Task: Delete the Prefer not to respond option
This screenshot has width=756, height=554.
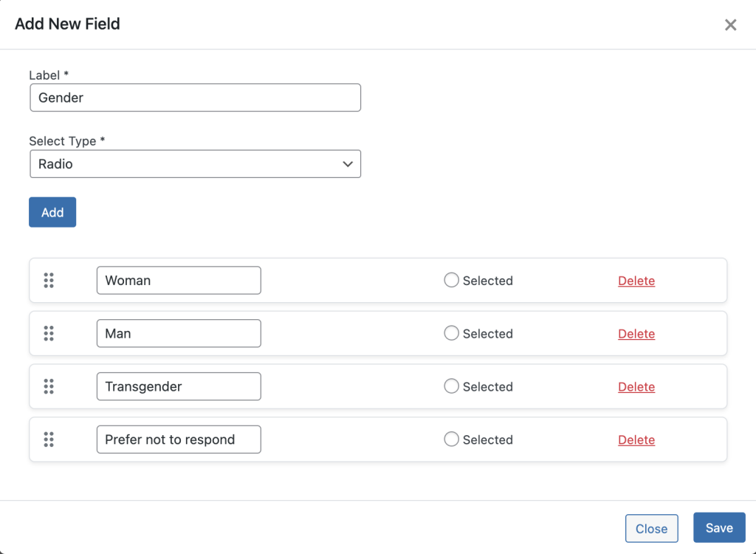Action: point(636,440)
